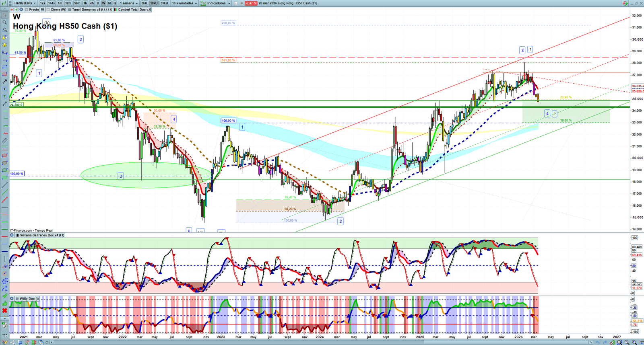This screenshot has width=644, height=345.
Task: Toggle the 10kU units button
Action: click(154, 3)
